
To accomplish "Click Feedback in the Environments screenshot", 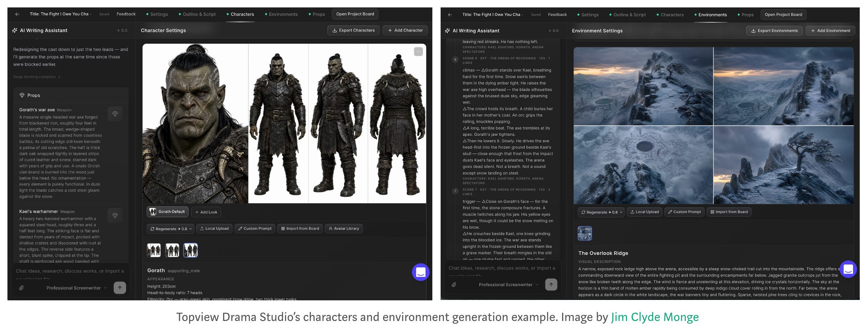I will [557, 14].
